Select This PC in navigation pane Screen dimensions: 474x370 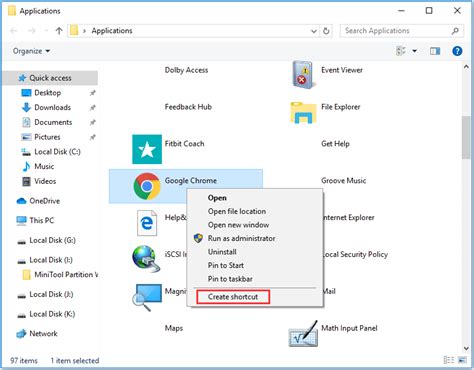41,220
